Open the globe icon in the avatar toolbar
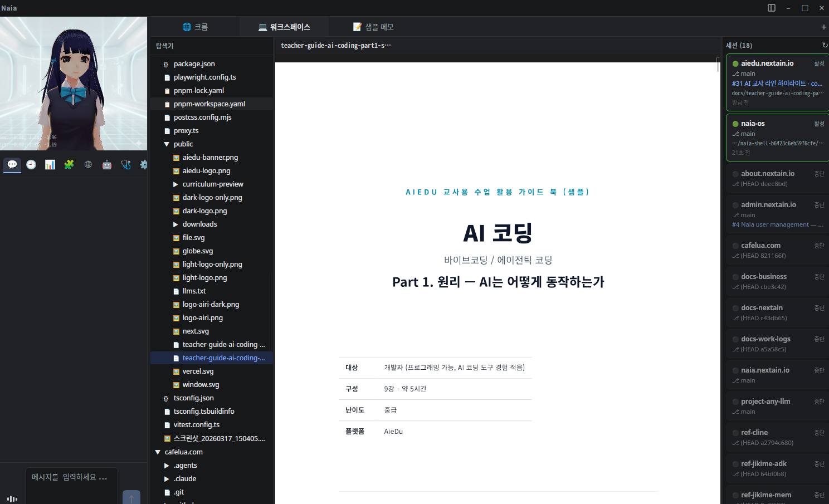 (x=87, y=164)
